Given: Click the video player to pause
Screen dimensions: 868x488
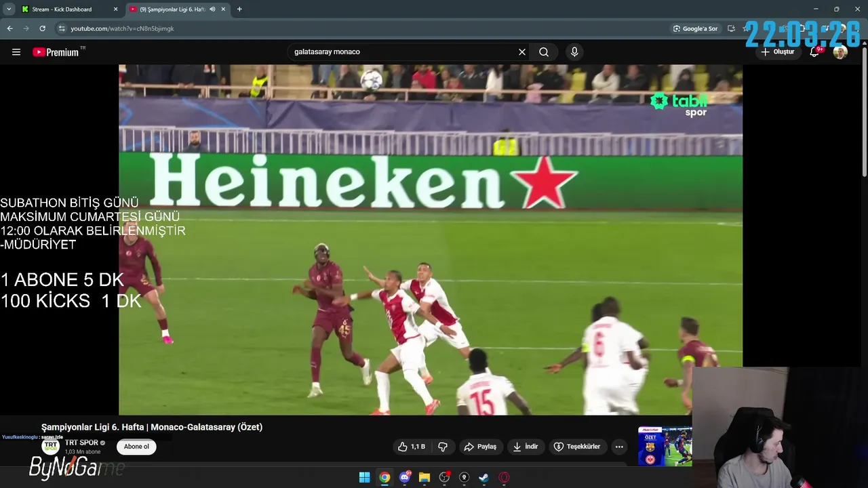Looking at the screenshot, I should click(431, 240).
